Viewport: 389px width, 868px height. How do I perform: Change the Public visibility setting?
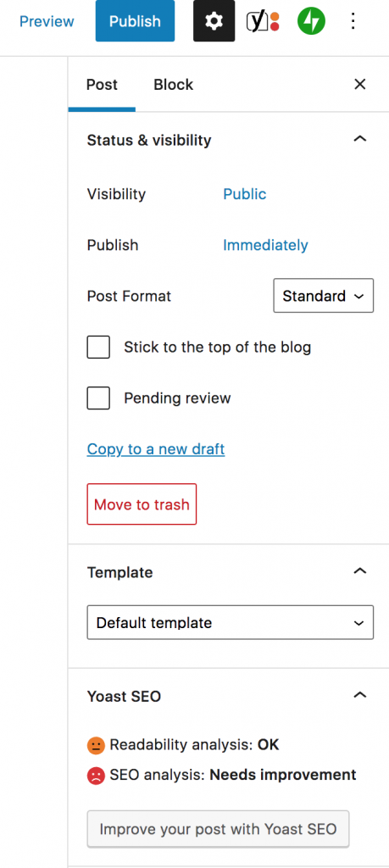245,194
